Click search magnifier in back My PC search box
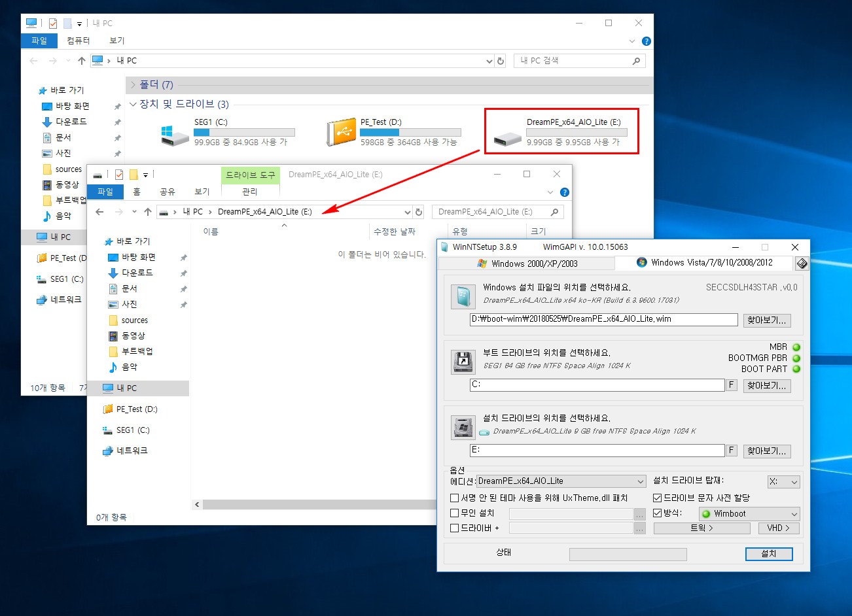 (x=636, y=61)
